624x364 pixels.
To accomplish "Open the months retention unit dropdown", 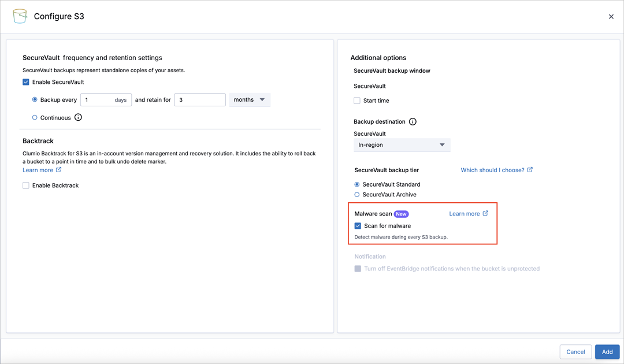I will click(250, 100).
